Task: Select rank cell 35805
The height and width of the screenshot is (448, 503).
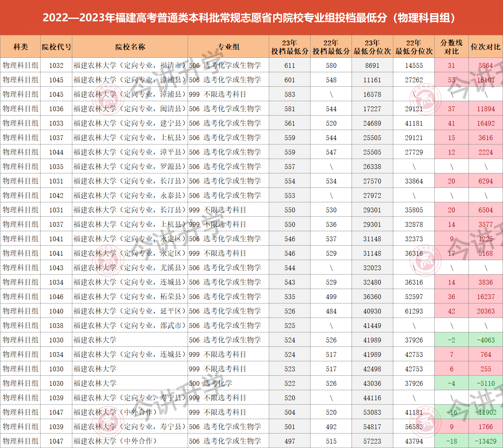Action: (x=414, y=210)
